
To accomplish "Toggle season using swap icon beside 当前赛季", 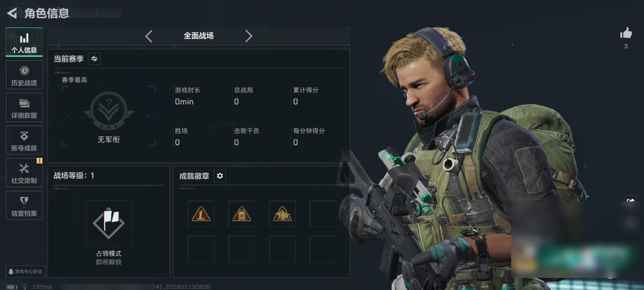I will [x=94, y=59].
